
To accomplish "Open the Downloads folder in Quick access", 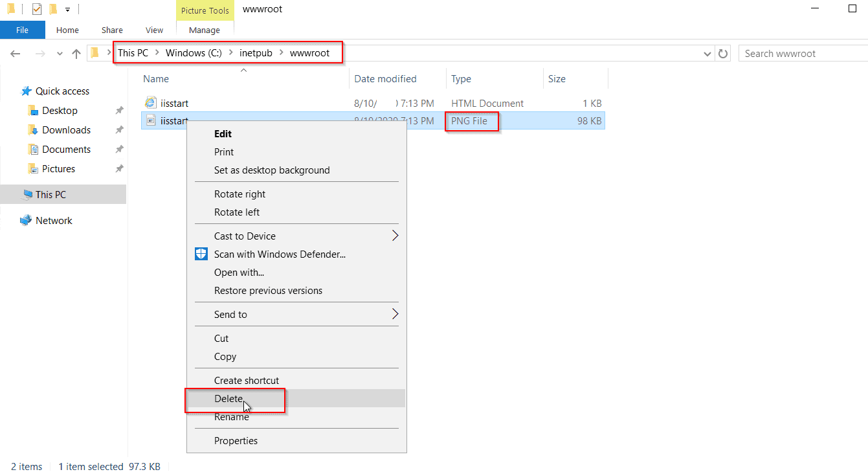I will pyautogui.click(x=66, y=129).
